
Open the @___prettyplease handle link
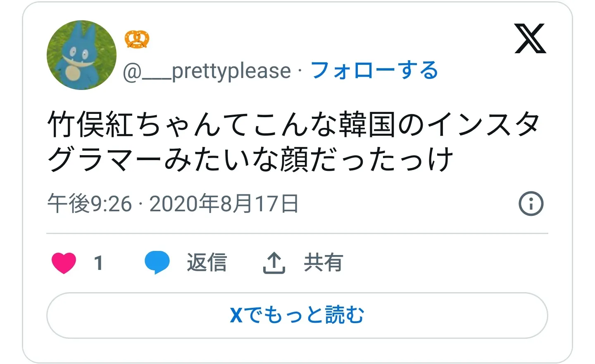tap(207, 71)
